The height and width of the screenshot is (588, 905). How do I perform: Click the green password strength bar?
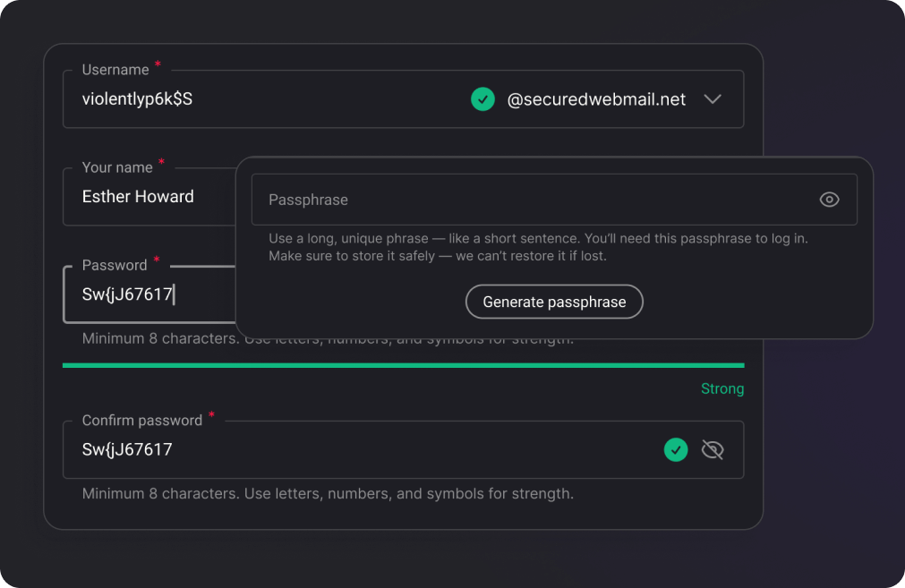coord(403,365)
